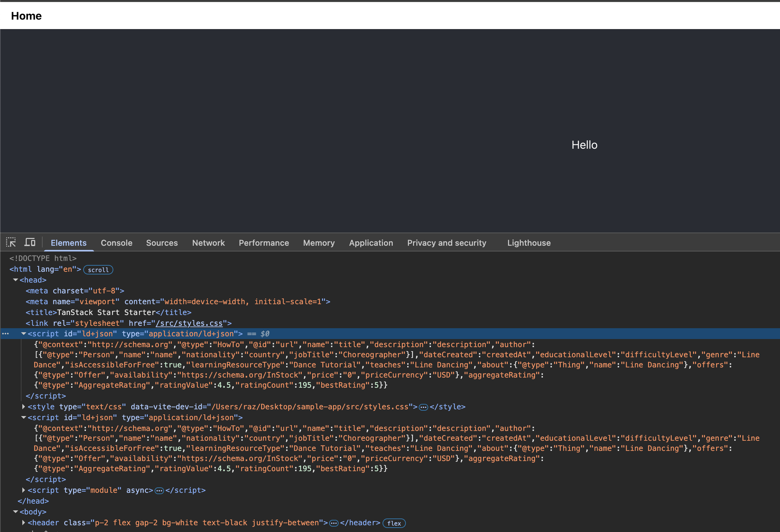The image size is (780, 532).
Task: Select the meta charset utf-8 node
Action: [75, 291]
